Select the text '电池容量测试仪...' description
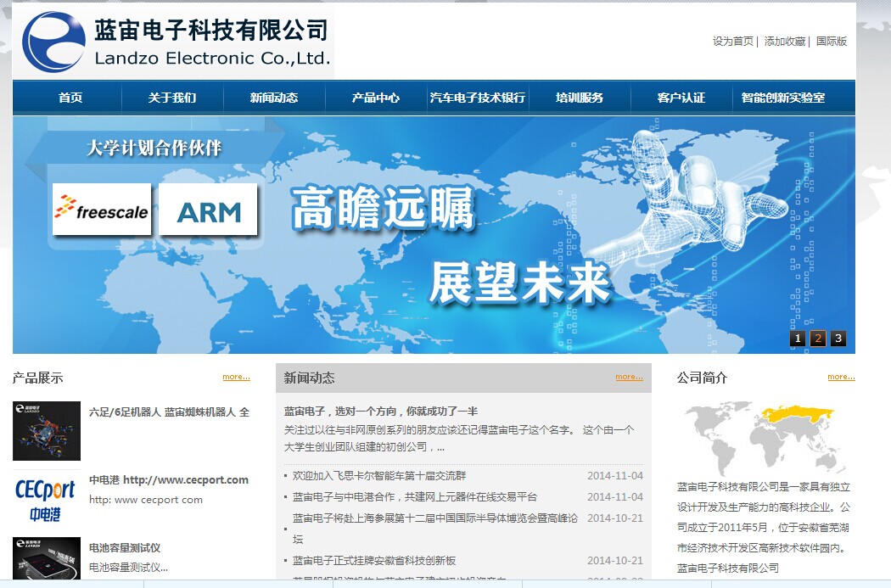891x588 pixels. point(128,568)
